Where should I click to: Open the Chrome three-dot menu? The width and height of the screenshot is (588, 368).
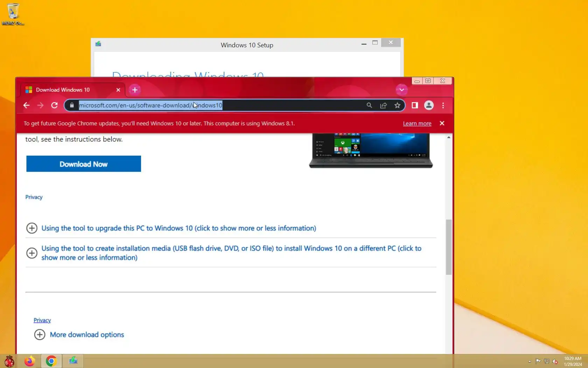point(443,105)
